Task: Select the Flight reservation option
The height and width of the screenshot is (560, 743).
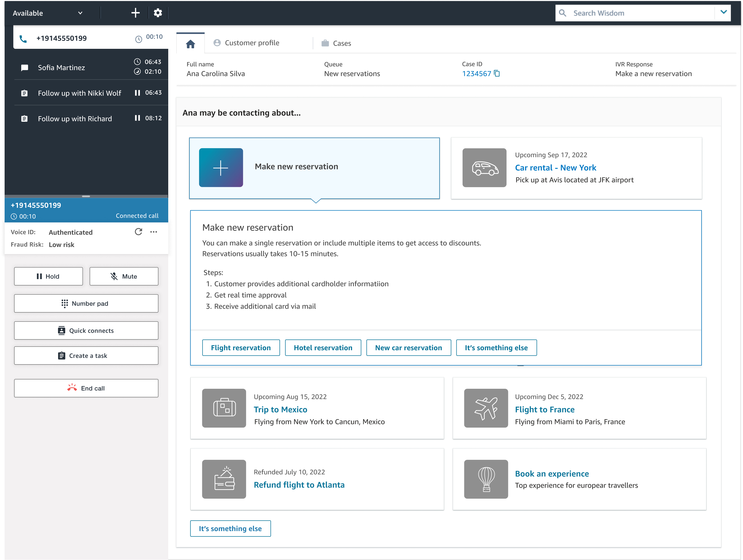Action: (240, 348)
